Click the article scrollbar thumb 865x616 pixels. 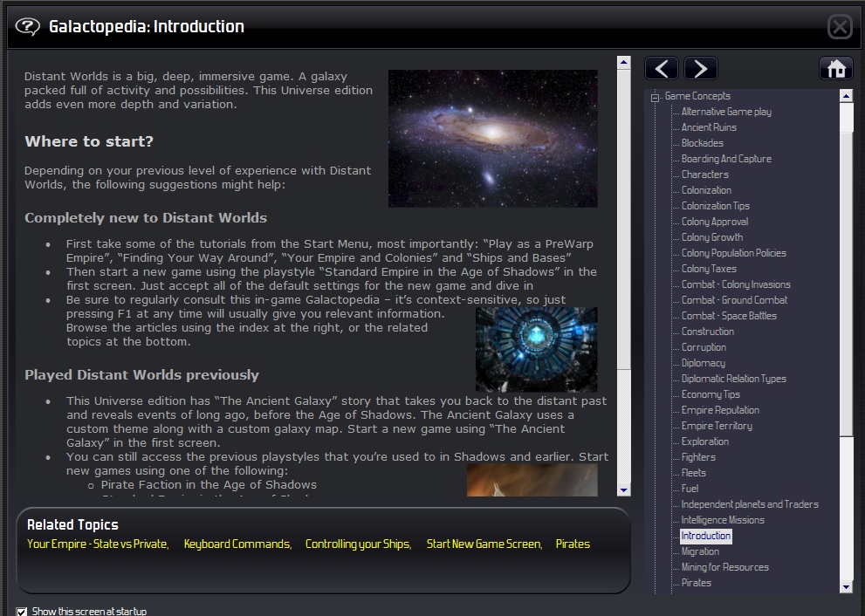click(624, 219)
